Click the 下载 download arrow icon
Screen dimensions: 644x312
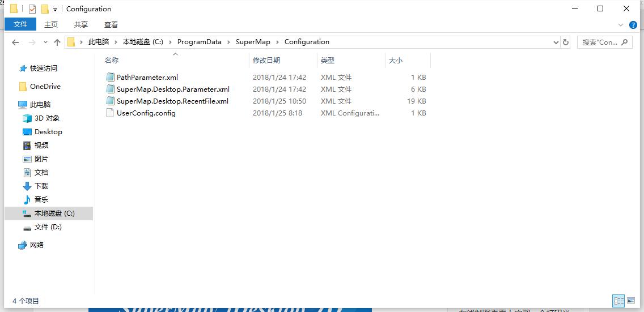click(27, 186)
